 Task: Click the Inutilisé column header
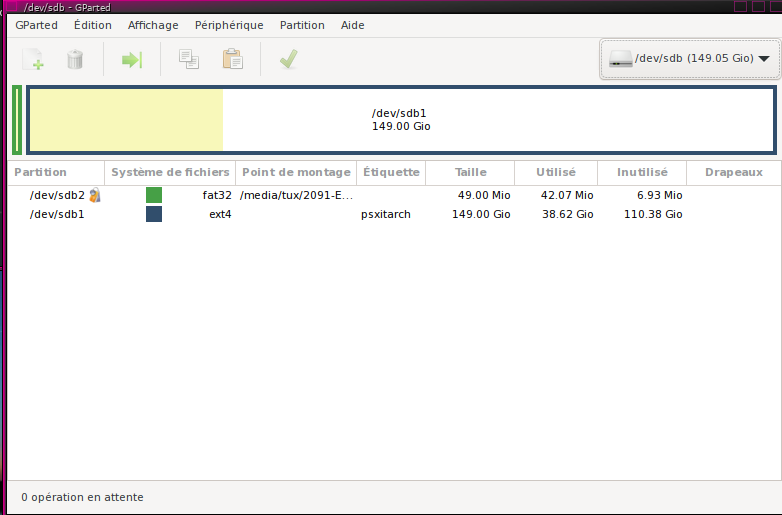point(642,172)
